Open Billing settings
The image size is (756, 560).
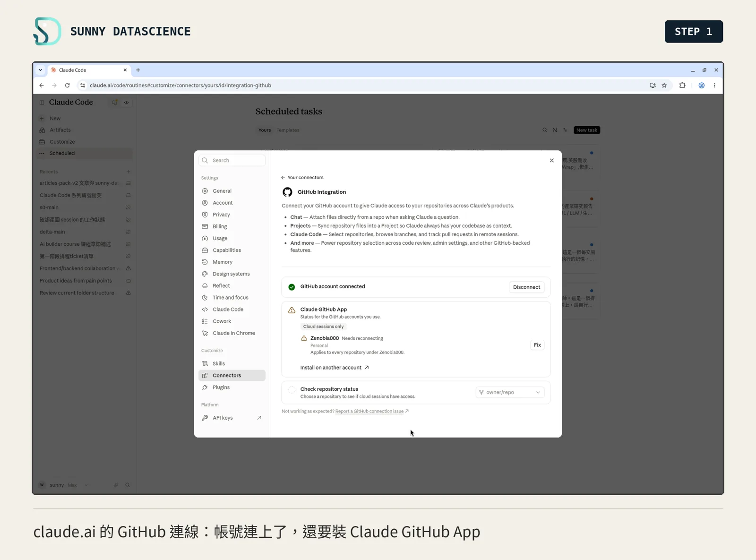pyautogui.click(x=232, y=226)
